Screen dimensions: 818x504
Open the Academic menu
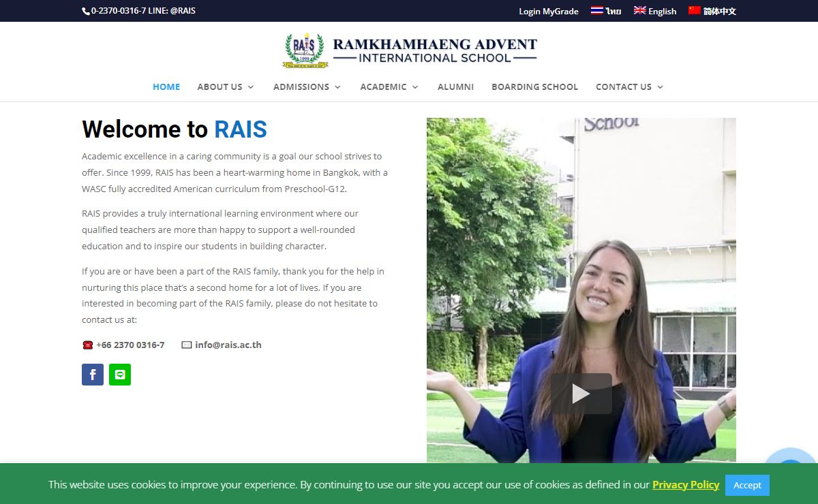[383, 86]
